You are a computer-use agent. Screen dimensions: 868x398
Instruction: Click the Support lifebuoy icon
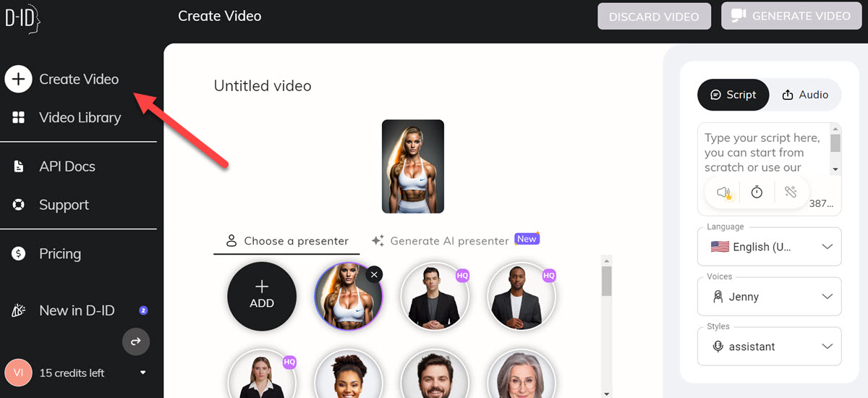pyautogui.click(x=19, y=205)
